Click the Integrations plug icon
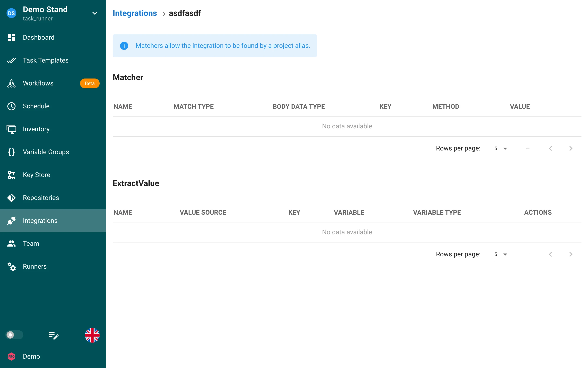The width and height of the screenshot is (588, 368). point(11,221)
